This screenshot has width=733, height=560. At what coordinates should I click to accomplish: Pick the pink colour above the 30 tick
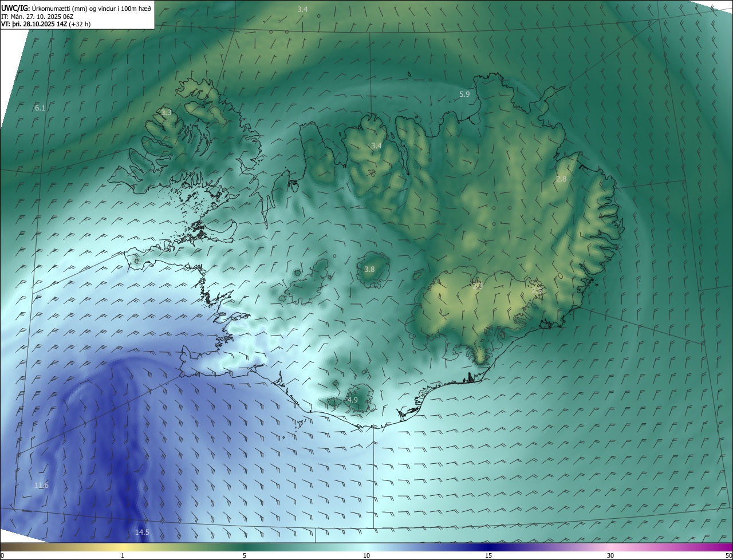click(x=610, y=547)
